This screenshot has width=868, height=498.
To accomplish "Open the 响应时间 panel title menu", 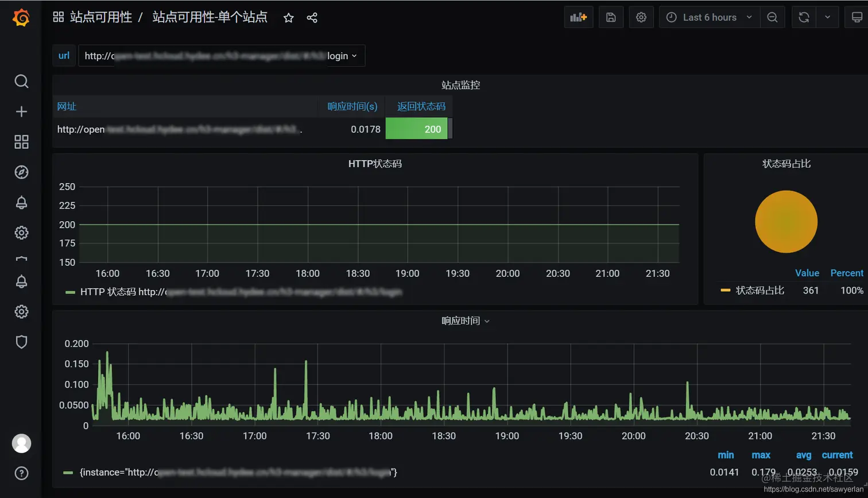I will pos(465,321).
